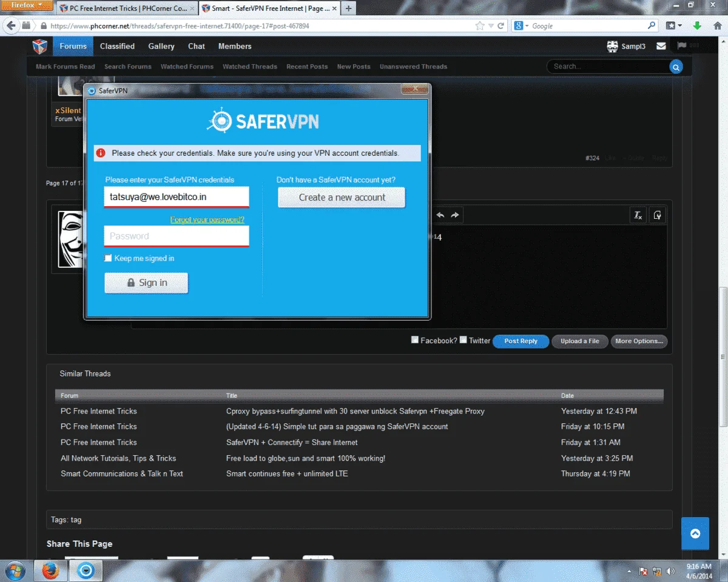Click the blue scroll-to-top arrow button
728x582 pixels.
point(695,533)
